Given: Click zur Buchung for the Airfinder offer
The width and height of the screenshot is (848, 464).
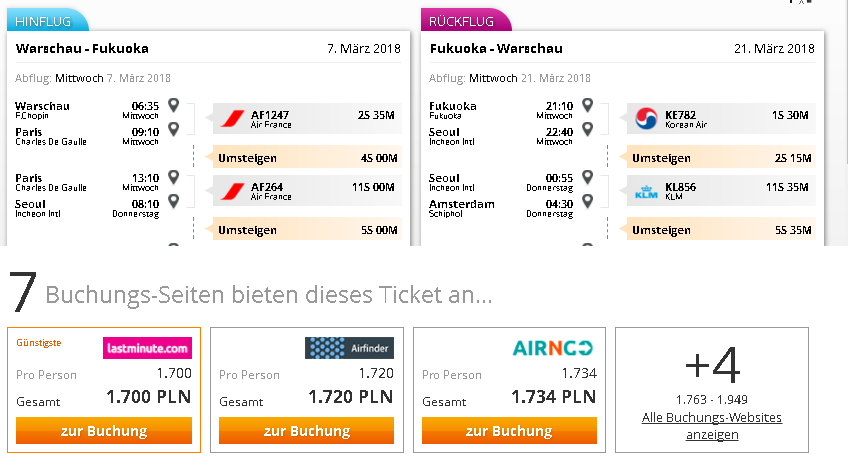Looking at the screenshot, I should point(307,430).
